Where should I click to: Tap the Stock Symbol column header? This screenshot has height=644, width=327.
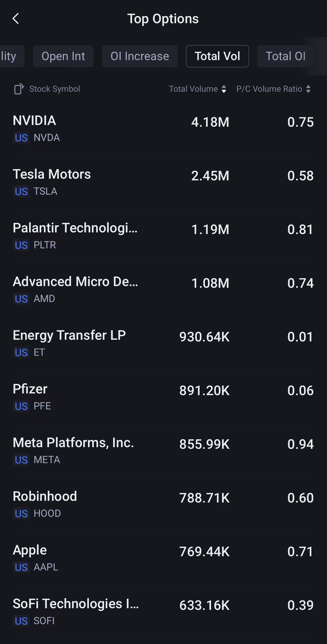click(54, 89)
